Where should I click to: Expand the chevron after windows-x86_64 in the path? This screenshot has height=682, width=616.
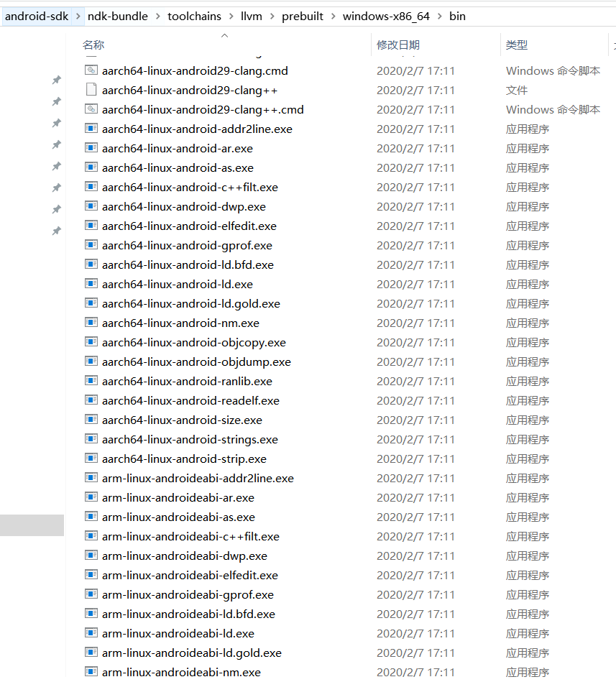tap(440, 17)
